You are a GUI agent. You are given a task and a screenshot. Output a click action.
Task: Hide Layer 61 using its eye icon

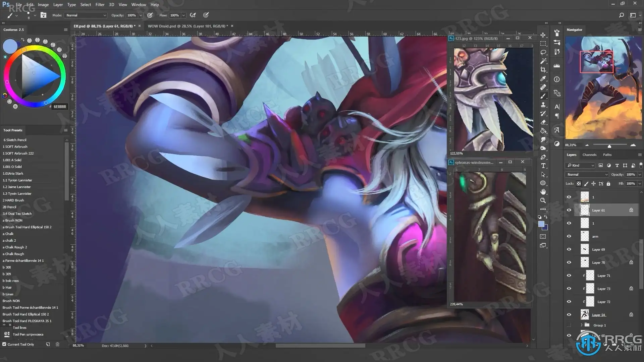coord(569,210)
